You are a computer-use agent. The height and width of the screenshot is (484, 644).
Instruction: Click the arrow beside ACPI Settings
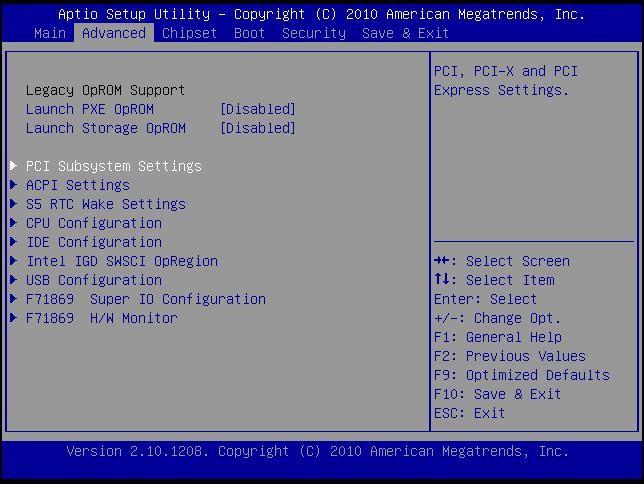click(x=14, y=185)
